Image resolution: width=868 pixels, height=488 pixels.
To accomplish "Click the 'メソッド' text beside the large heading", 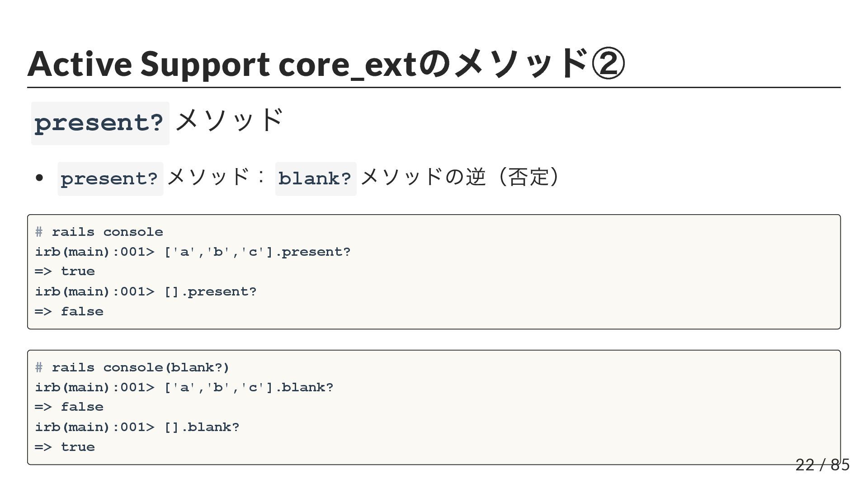I will tap(229, 121).
